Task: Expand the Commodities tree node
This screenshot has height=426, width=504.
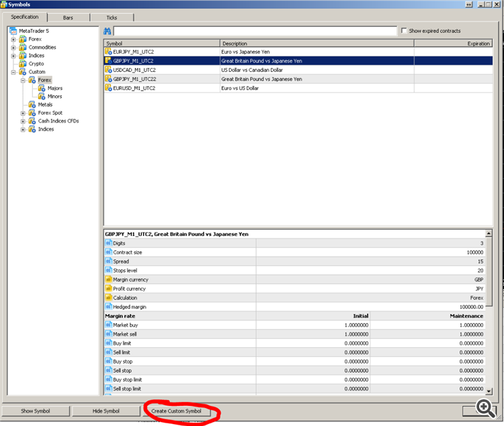Action: coord(13,48)
